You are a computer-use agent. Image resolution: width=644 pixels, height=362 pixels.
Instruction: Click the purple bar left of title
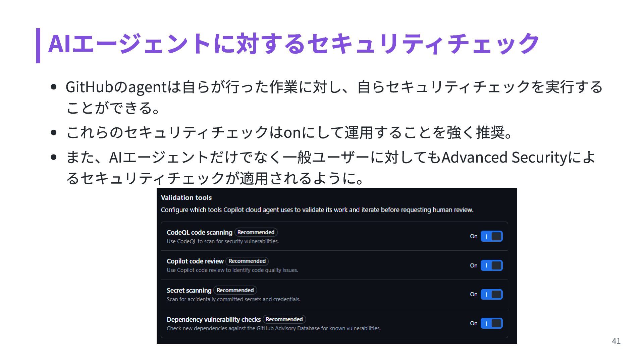[38, 46]
